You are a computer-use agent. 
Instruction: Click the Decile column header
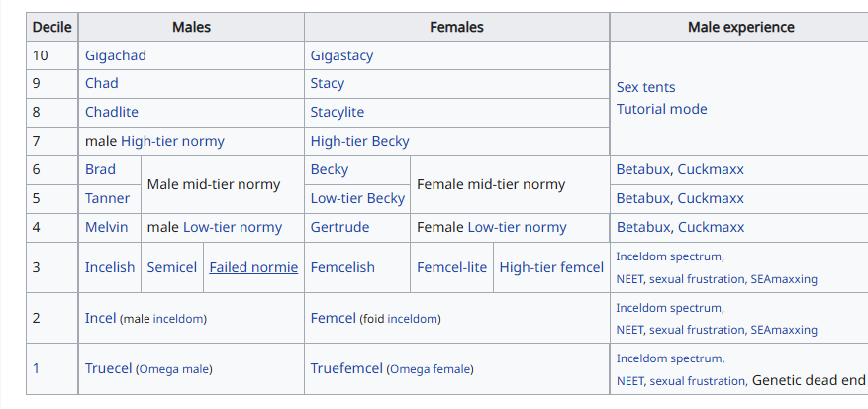coord(51,27)
